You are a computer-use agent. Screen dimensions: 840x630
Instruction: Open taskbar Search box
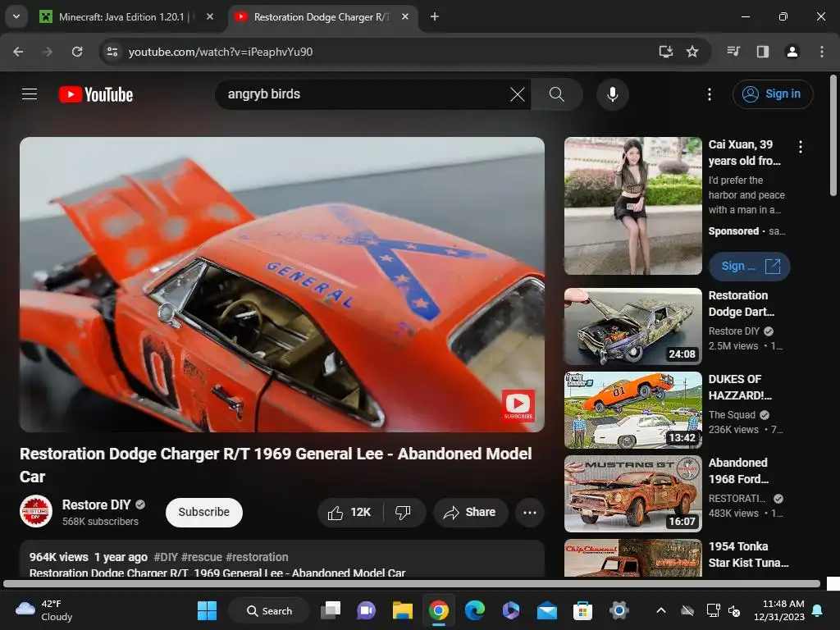pos(269,610)
